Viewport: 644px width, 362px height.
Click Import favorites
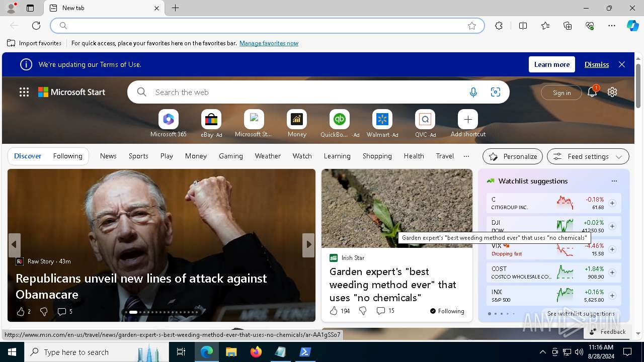click(34, 43)
